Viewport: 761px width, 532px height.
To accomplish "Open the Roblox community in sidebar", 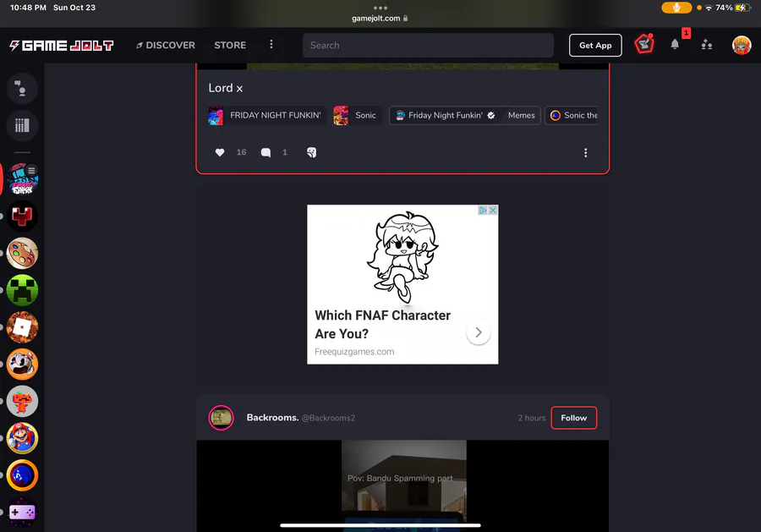I will tap(22, 327).
